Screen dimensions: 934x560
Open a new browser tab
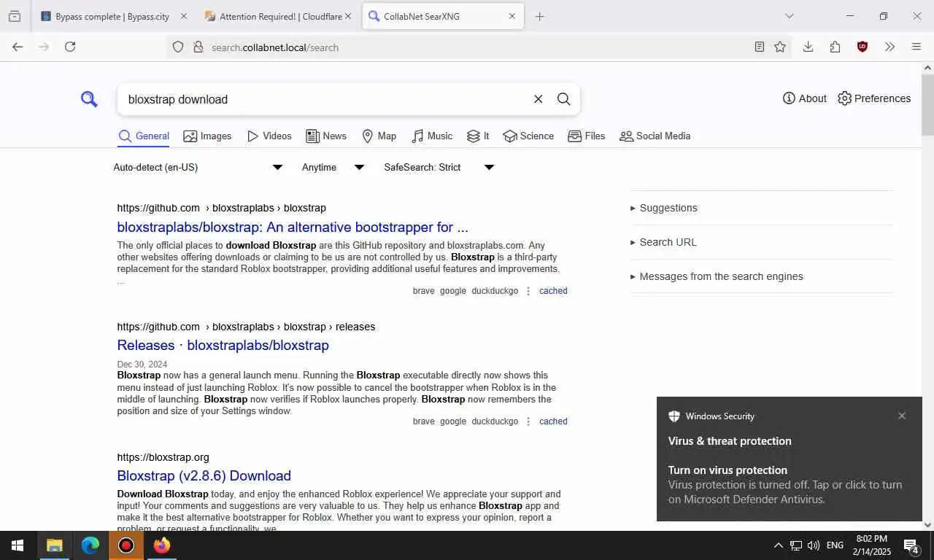coord(540,16)
